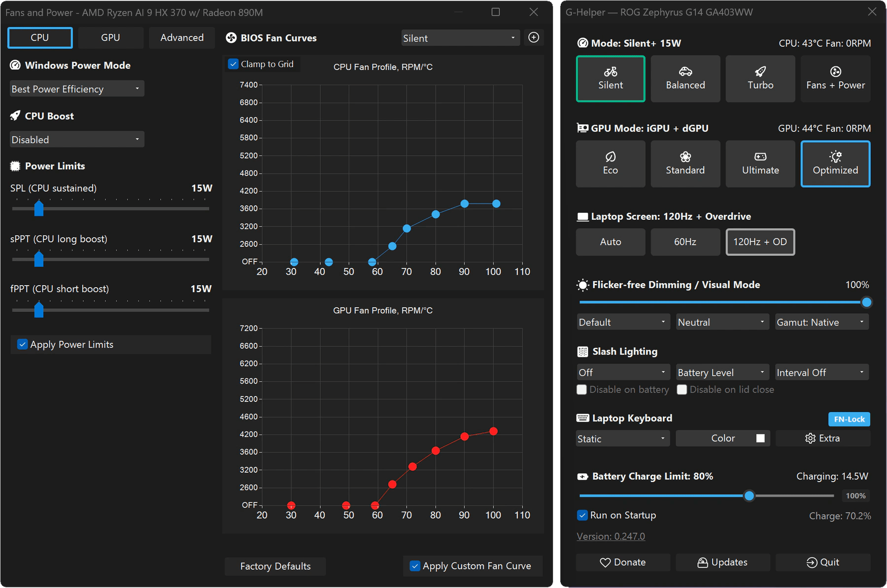Screen dimensions: 887x588
Task: Open keyboard Extra settings gear
Action: click(823, 438)
